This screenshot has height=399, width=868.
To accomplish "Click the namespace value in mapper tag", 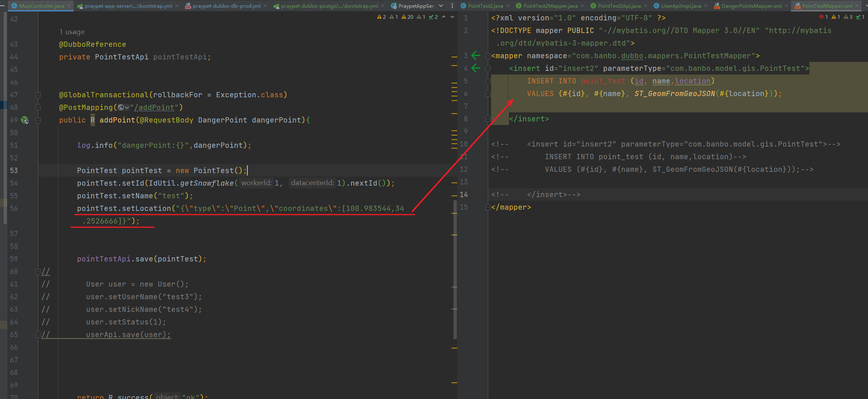I will click(x=663, y=56).
